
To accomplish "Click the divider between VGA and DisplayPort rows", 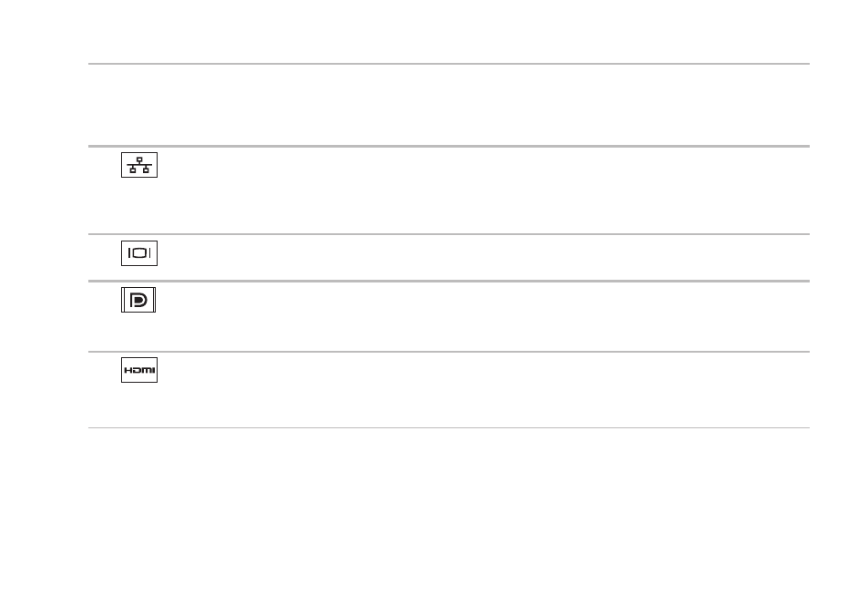I will [449, 281].
